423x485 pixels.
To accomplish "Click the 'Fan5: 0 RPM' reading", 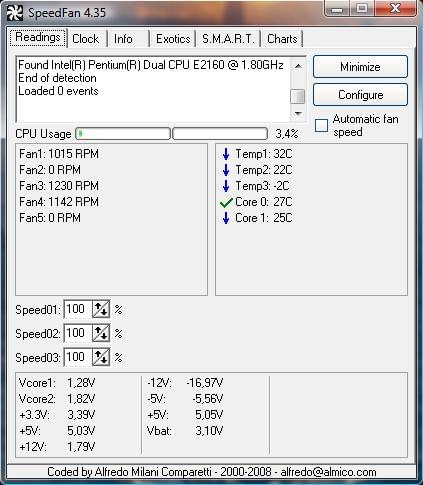I will click(50, 218).
